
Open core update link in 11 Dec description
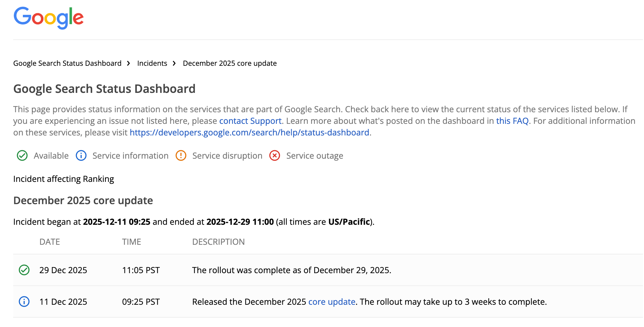click(x=332, y=302)
